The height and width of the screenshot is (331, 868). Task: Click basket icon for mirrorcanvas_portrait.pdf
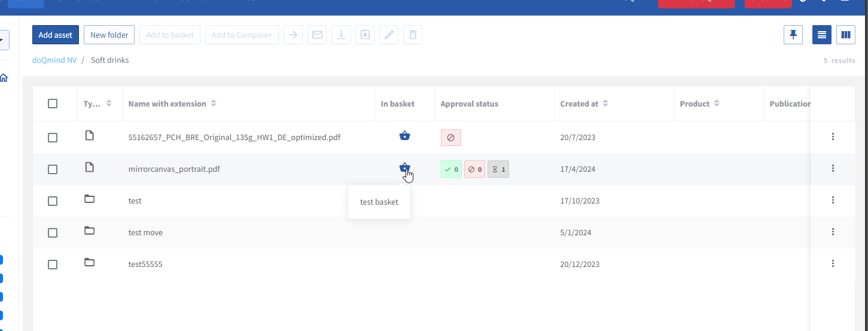pos(404,168)
